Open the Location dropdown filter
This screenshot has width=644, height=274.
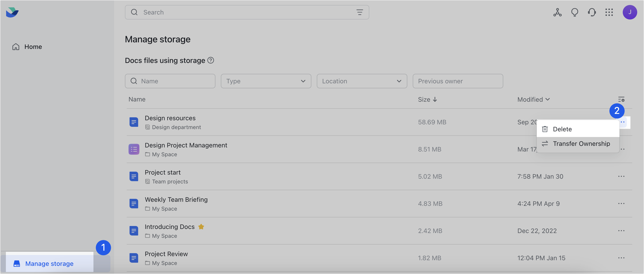[362, 81]
